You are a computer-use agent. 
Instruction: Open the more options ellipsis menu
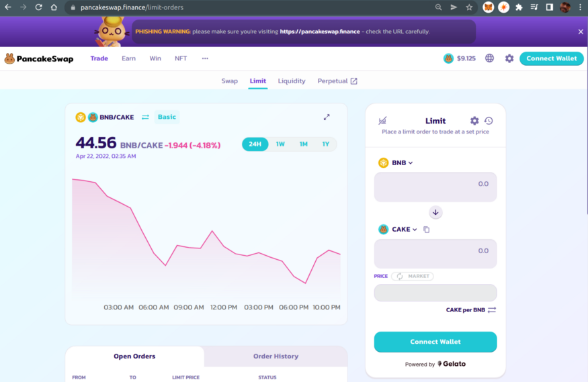[x=205, y=58]
